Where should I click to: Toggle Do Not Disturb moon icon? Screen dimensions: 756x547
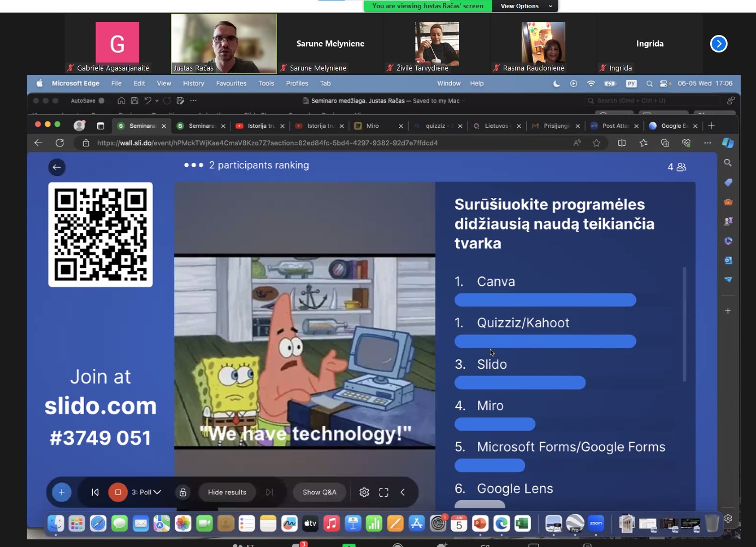coord(557,84)
